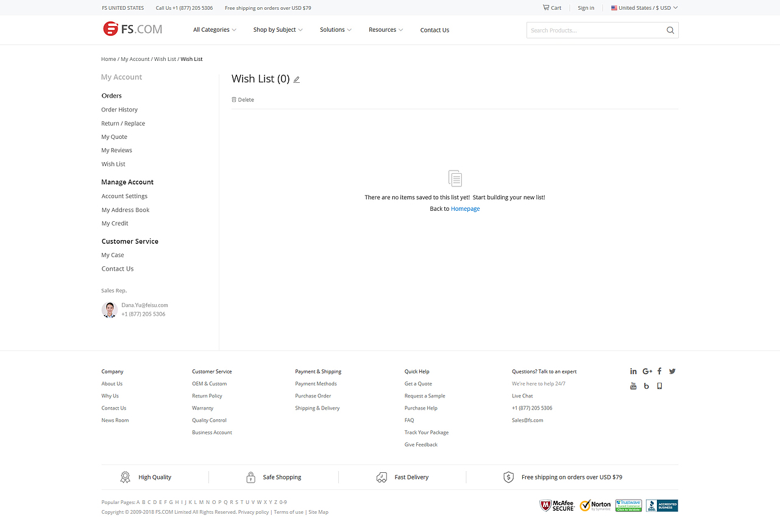
Task: Expand Shop by Subject menu
Action: tap(278, 30)
